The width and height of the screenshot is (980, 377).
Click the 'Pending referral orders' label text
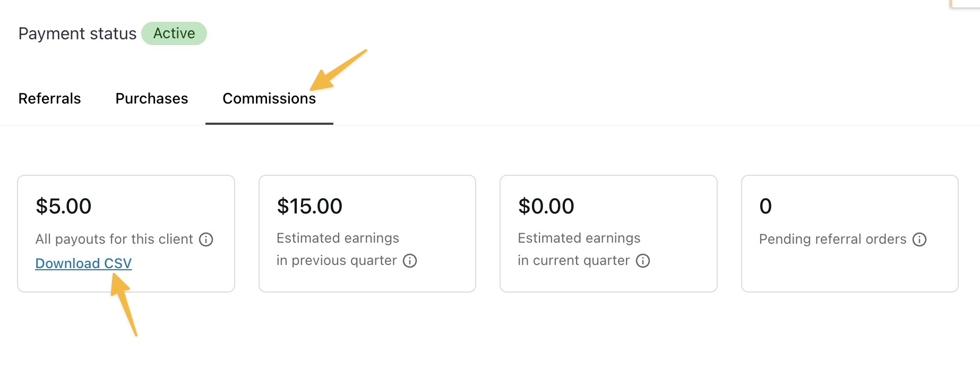[x=833, y=239]
